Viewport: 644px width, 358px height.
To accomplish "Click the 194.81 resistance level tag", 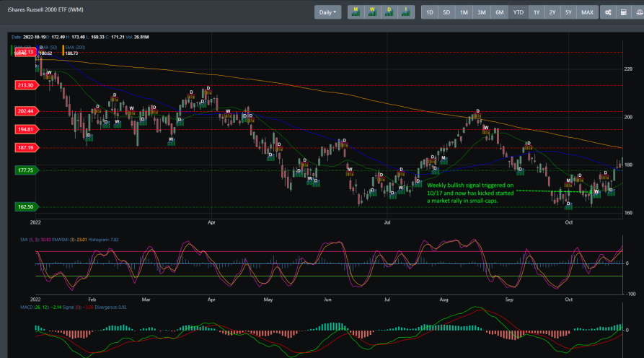I will [x=27, y=129].
